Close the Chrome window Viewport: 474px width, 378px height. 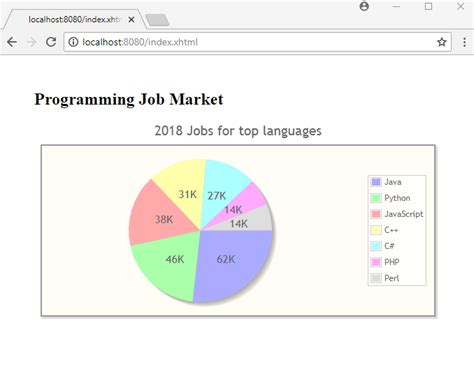[461, 6]
